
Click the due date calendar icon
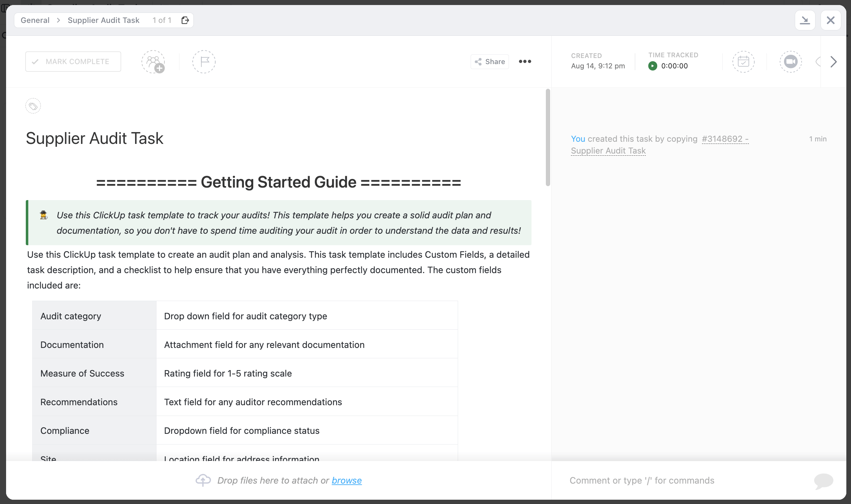[x=743, y=62]
